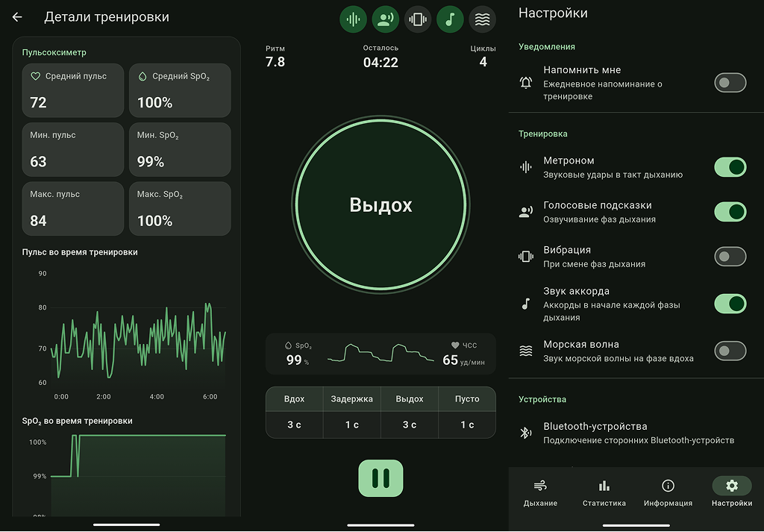Open the Настройки tab

[732, 493]
